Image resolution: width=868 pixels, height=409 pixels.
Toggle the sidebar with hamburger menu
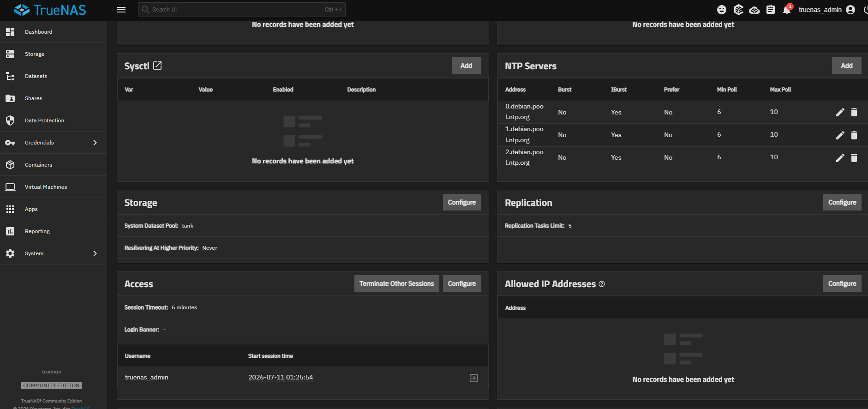click(x=121, y=10)
